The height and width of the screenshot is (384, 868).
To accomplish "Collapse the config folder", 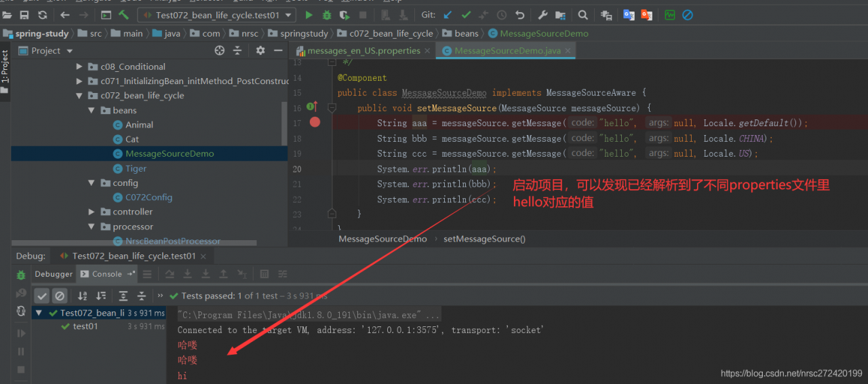I will coord(92,183).
